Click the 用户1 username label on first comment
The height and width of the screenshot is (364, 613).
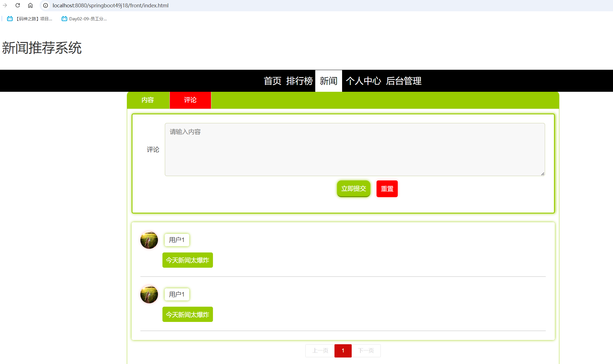[177, 240]
